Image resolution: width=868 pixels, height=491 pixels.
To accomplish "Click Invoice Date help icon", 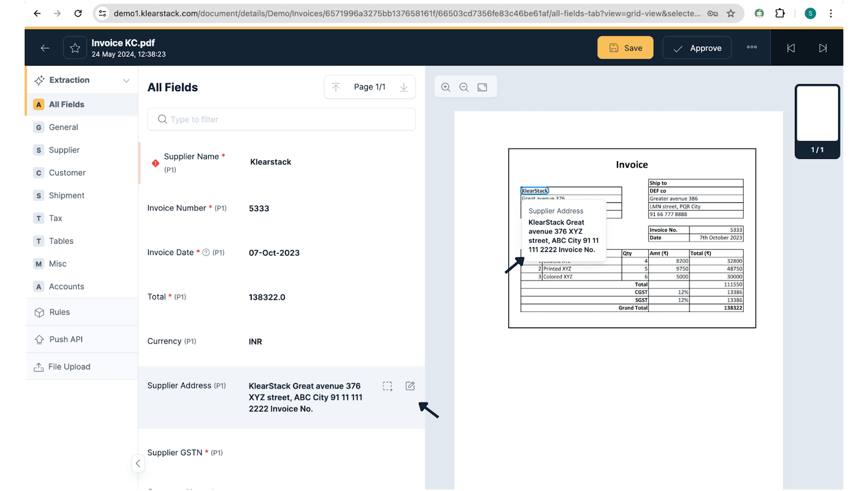I will 206,252.
